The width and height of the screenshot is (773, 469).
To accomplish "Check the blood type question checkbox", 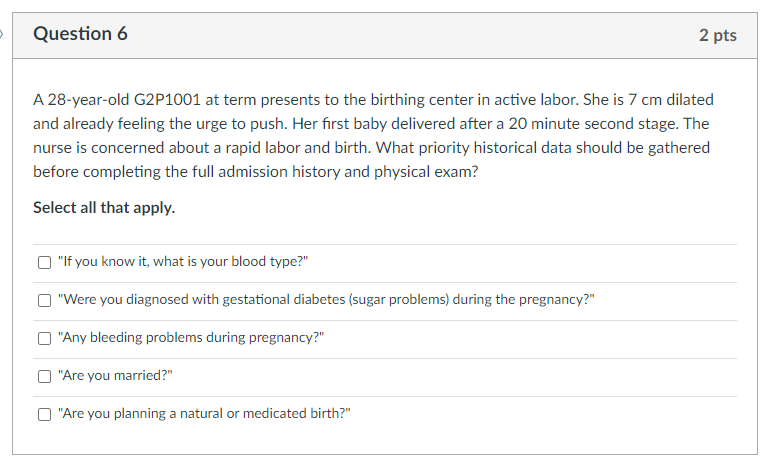I will click(44, 262).
